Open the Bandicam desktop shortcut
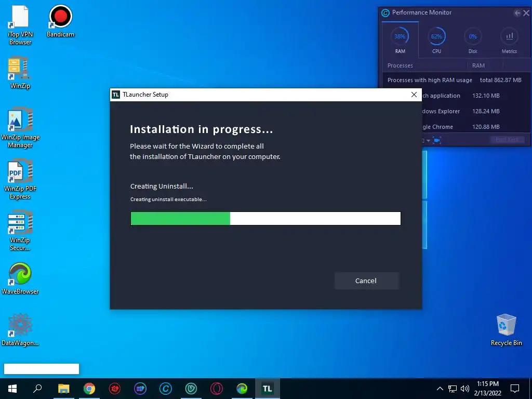The height and width of the screenshot is (399, 532). pyautogui.click(x=60, y=21)
